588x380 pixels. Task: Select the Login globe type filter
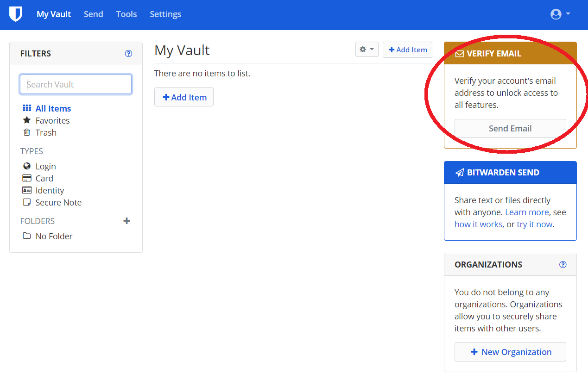[x=45, y=166]
